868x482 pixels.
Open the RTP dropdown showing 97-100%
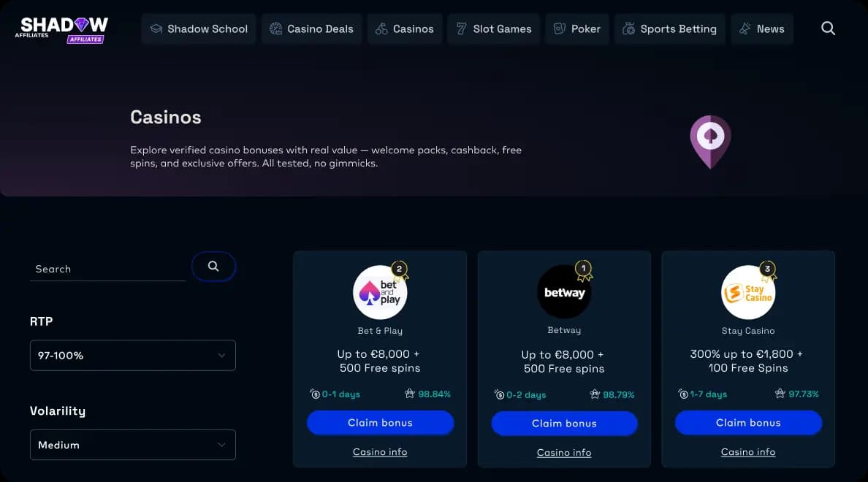tap(132, 355)
